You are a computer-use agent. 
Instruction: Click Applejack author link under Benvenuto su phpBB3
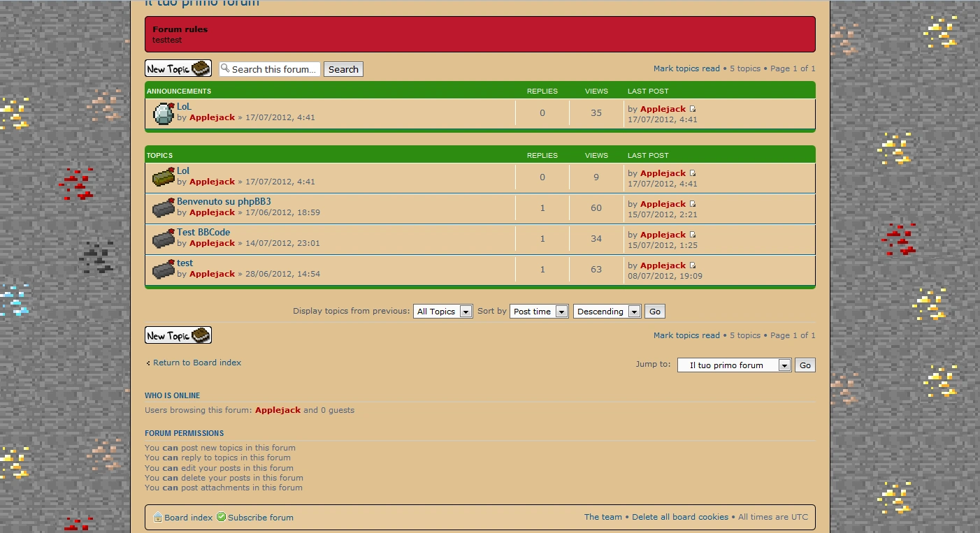pos(212,212)
